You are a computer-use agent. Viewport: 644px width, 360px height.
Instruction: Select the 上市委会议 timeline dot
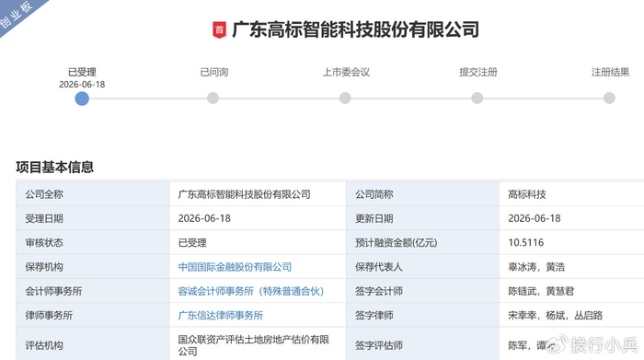(x=345, y=99)
